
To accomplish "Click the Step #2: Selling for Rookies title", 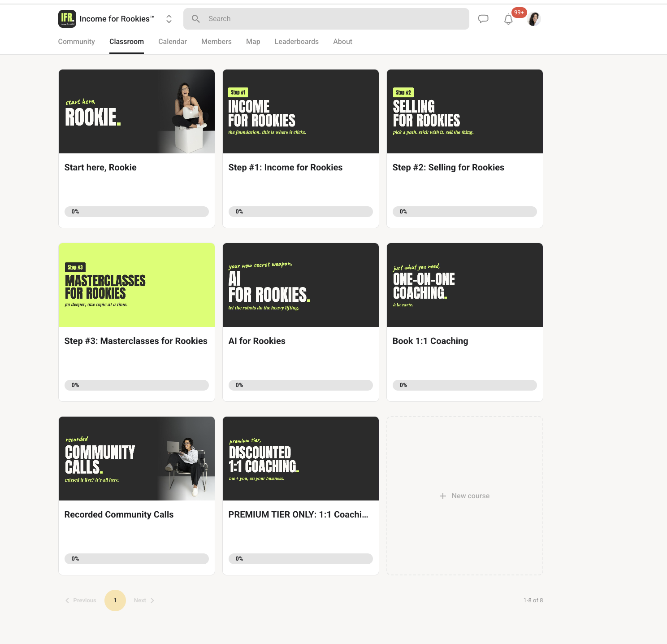I will coord(448,167).
